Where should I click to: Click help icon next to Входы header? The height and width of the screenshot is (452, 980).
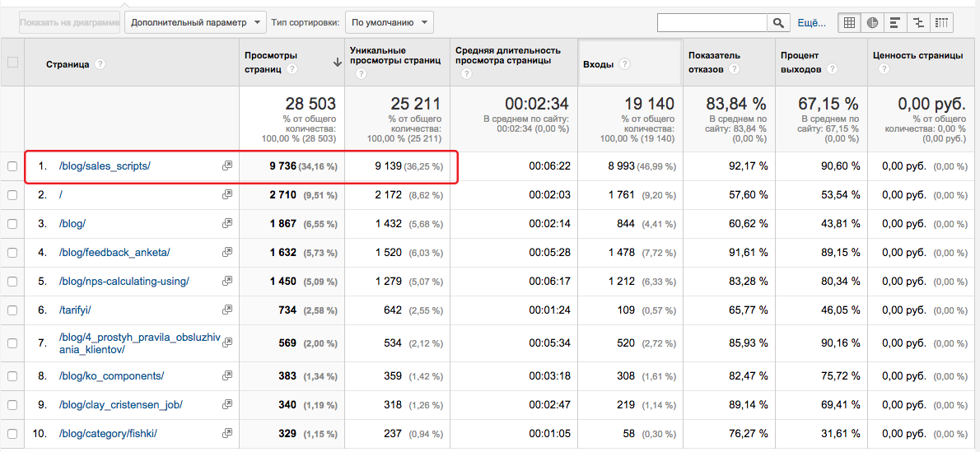coord(623,63)
